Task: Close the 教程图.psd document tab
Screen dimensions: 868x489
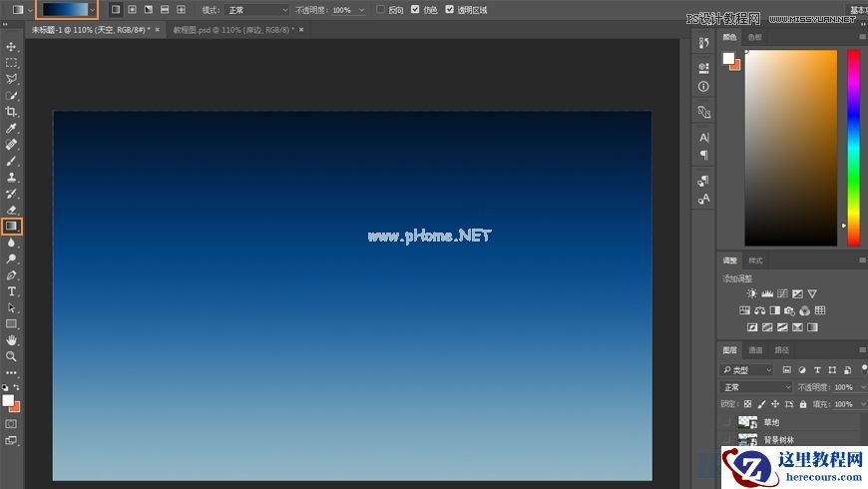Action: tap(301, 30)
